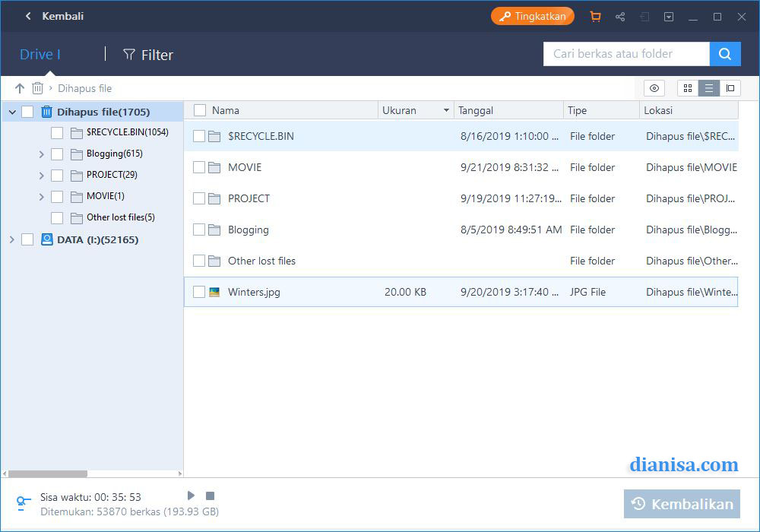Expand the PROJECT(29) folder in tree
760x532 pixels.
42,176
